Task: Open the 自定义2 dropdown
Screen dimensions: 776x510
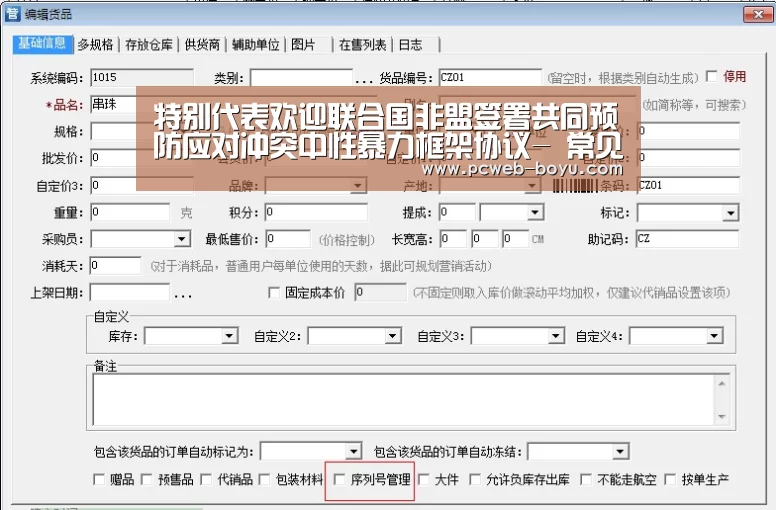Action: pyautogui.click(x=392, y=336)
